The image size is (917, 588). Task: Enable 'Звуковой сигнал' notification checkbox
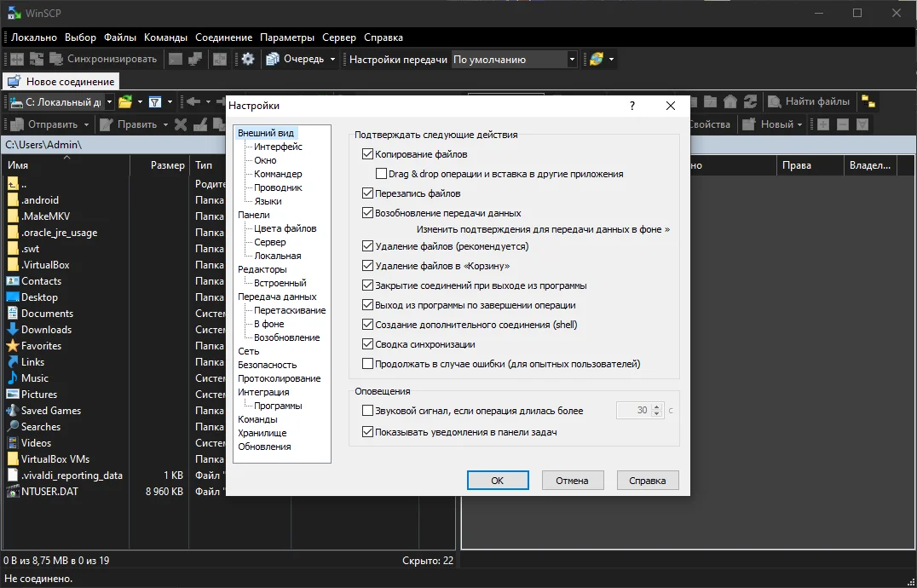[x=367, y=410]
